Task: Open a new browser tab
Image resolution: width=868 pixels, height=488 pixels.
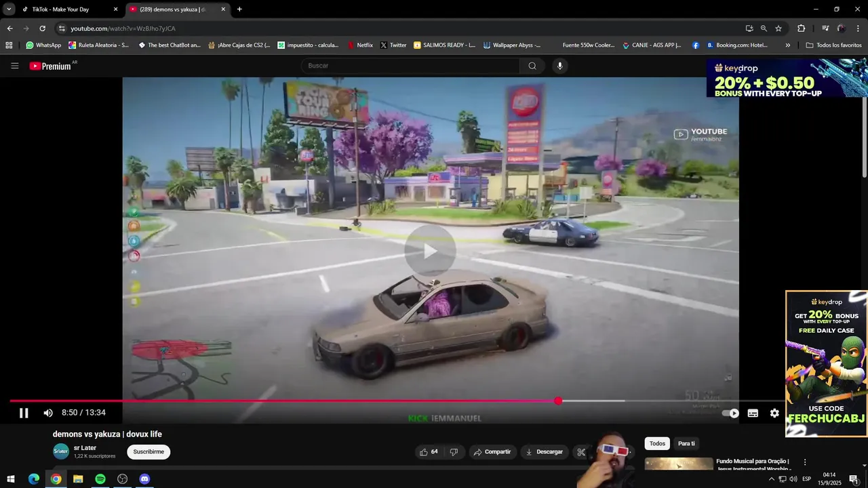Action: pos(239,9)
